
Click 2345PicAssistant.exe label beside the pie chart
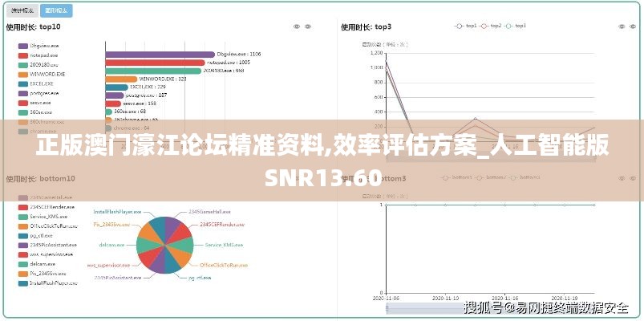pos(118,278)
